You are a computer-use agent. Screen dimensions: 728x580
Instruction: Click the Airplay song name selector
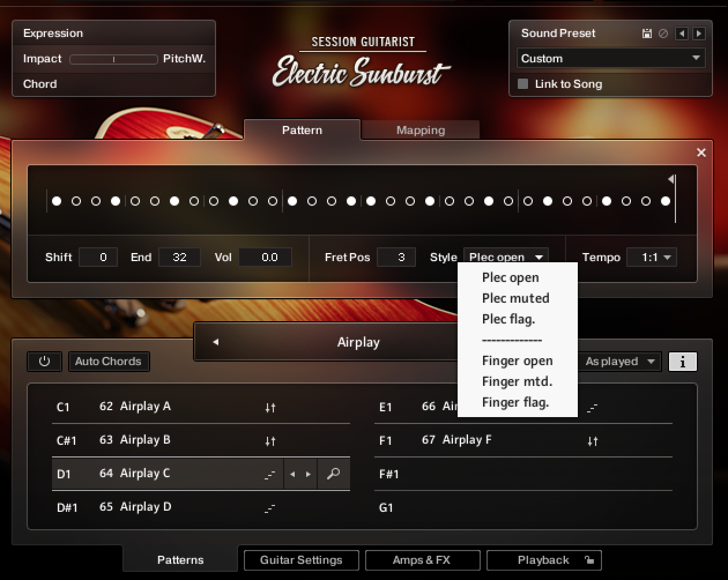358,342
